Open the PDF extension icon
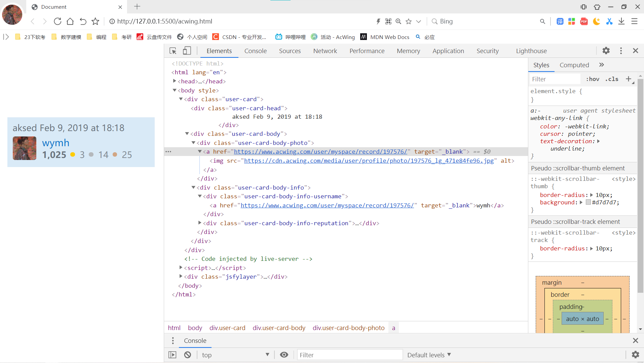The width and height of the screenshot is (644, 363). pyautogui.click(x=584, y=22)
